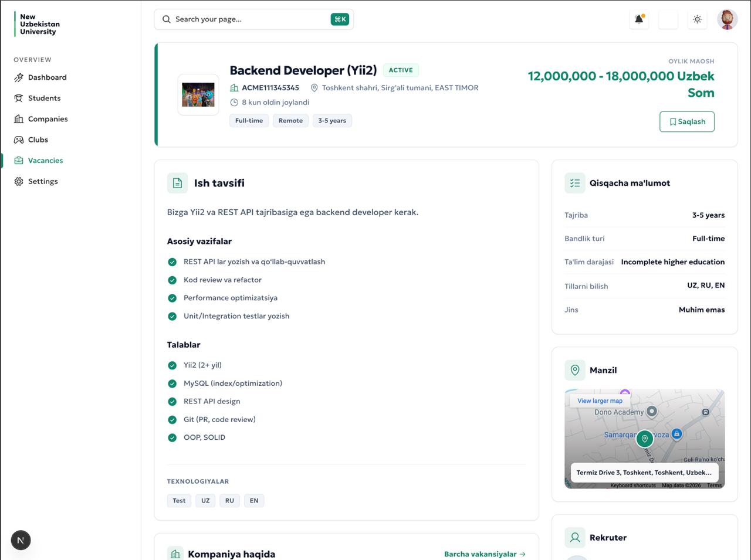Toggle the light/dark theme sun icon
The width and height of the screenshot is (751, 560).
(697, 19)
